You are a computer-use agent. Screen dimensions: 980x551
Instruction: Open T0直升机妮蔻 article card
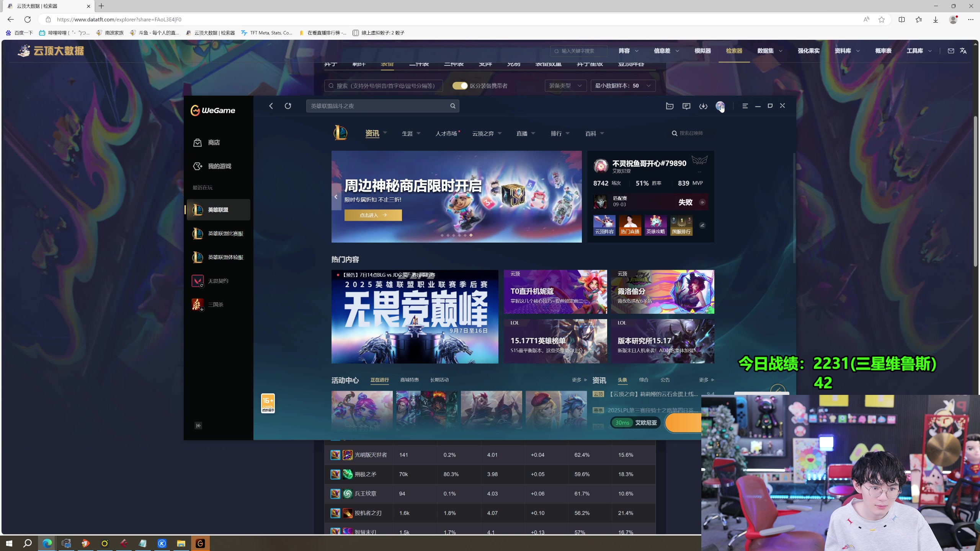555,292
